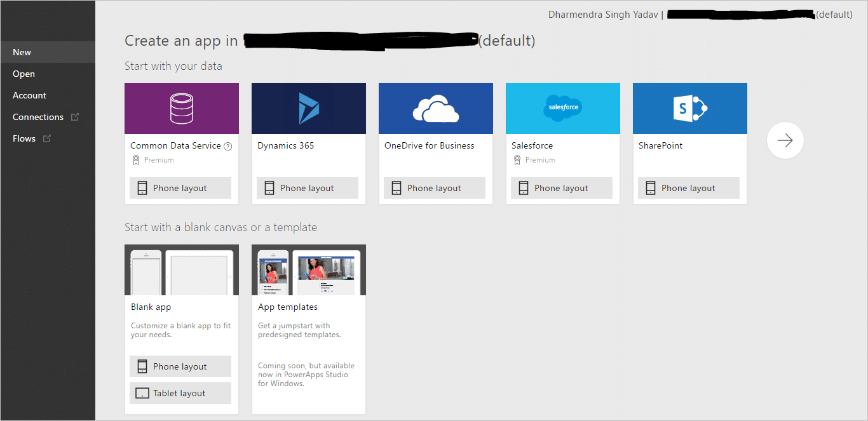The image size is (868, 421).
Task: Choose Phone layout for Dynamics 365
Action: [x=308, y=188]
